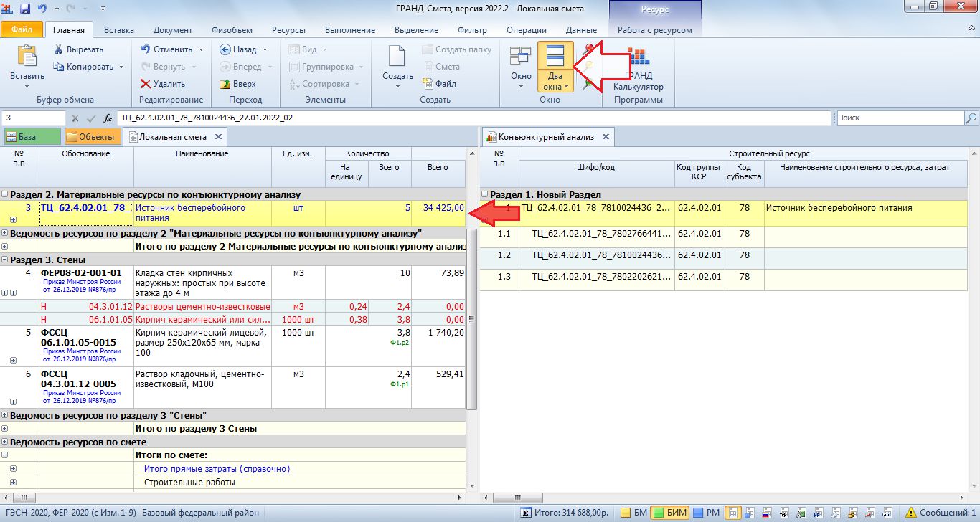Switch to the Ресурсы ribbon tab

click(288, 30)
